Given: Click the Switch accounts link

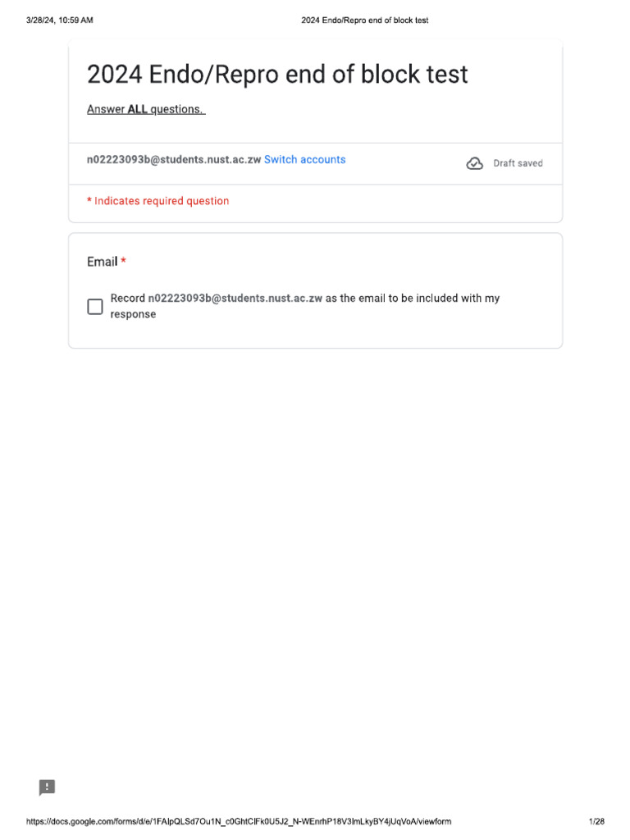Looking at the screenshot, I should point(304,160).
